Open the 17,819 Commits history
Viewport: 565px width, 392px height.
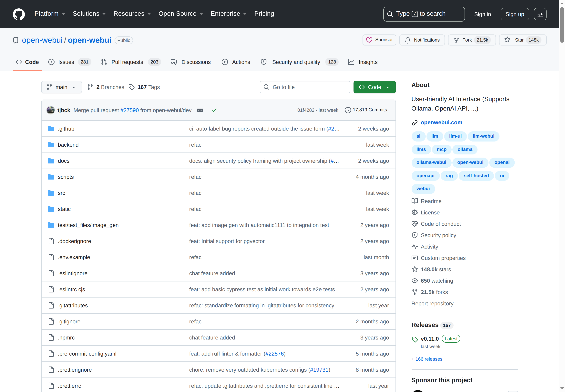coord(366,110)
